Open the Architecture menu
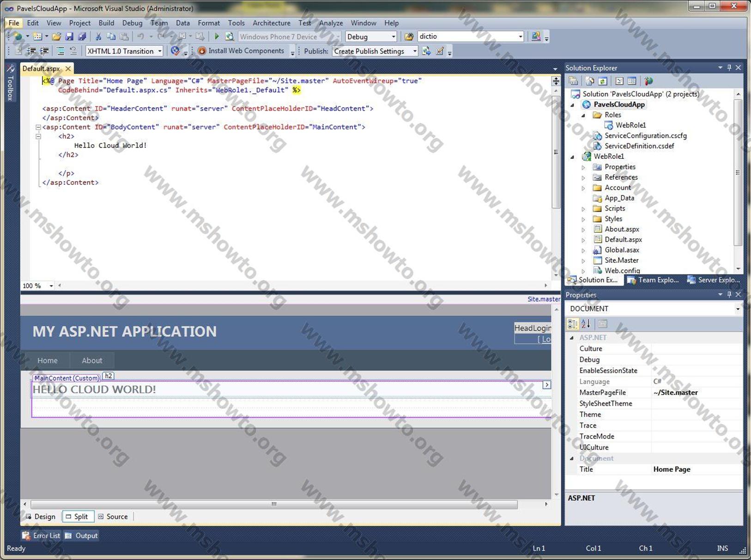The height and width of the screenshot is (560, 751). point(272,23)
